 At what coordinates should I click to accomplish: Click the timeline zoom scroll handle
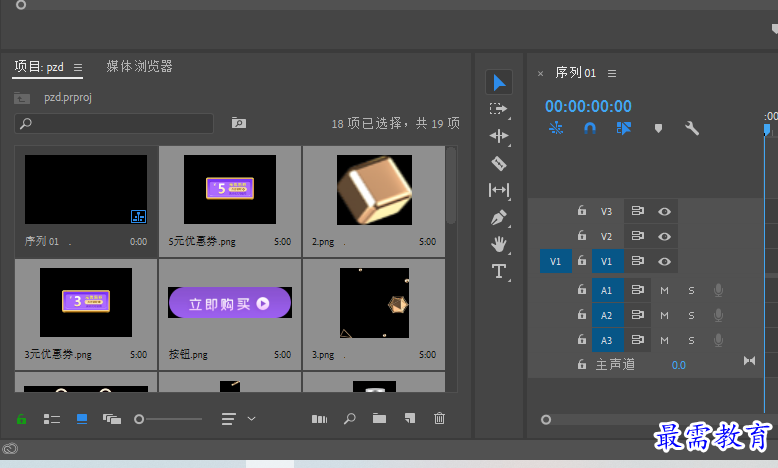[546, 420]
